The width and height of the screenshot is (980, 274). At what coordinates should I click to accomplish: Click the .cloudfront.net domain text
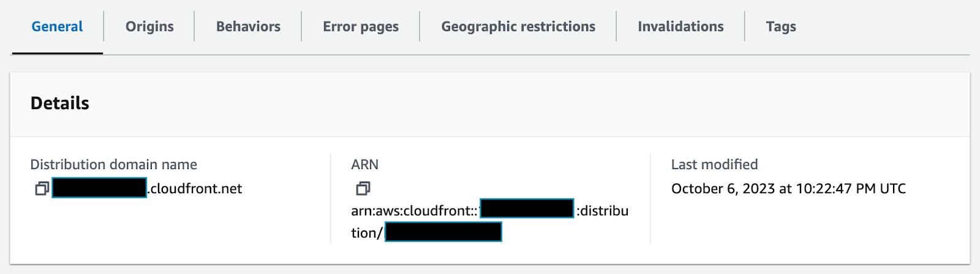click(195, 188)
